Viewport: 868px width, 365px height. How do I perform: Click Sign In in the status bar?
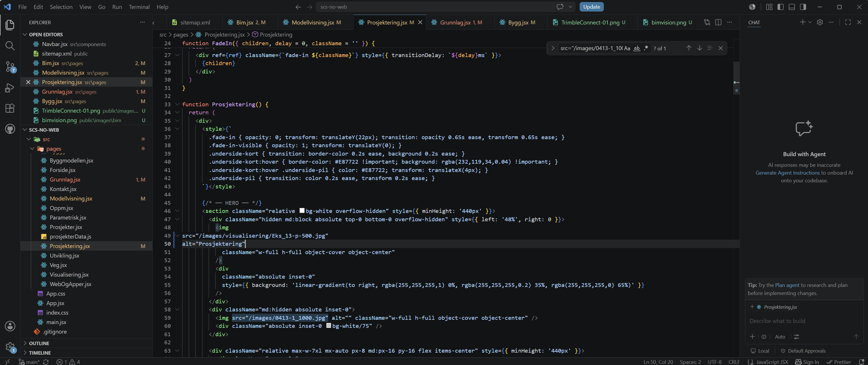click(x=807, y=362)
